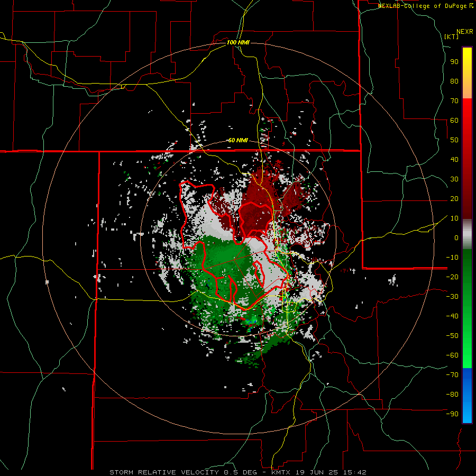Click the 50 value on the velocity scale

point(454,140)
